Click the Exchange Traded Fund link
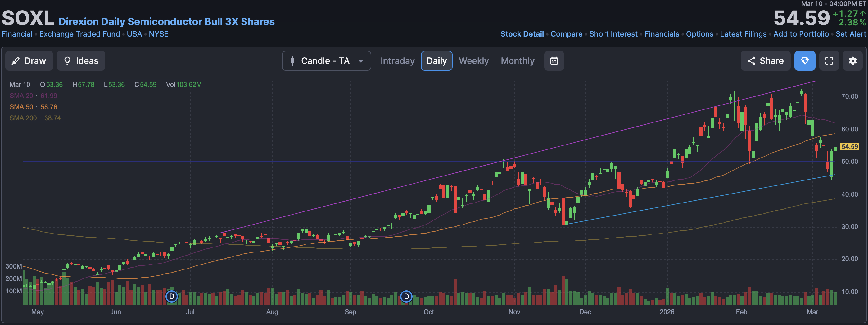The width and height of the screenshot is (868, 325). 79,34
